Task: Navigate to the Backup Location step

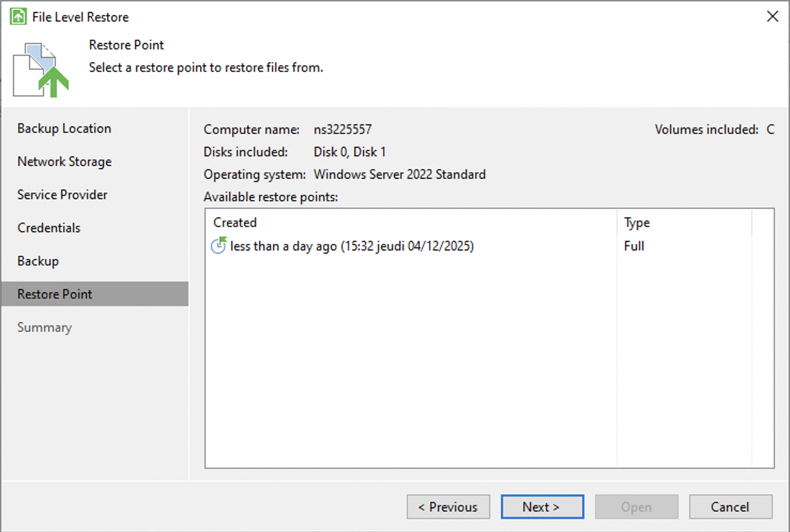Action: (64, 129)
